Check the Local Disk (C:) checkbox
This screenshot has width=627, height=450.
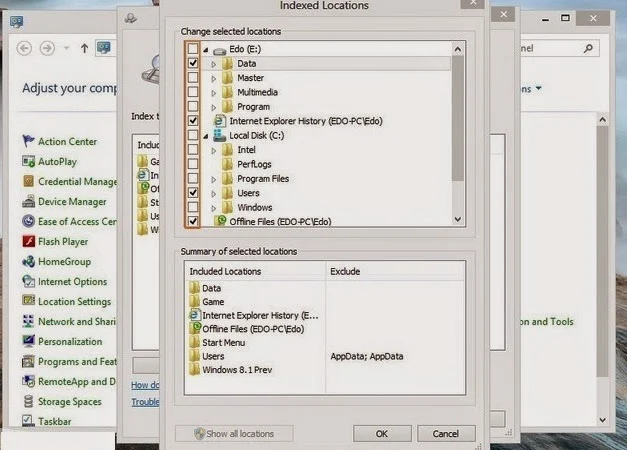(193, 135)
